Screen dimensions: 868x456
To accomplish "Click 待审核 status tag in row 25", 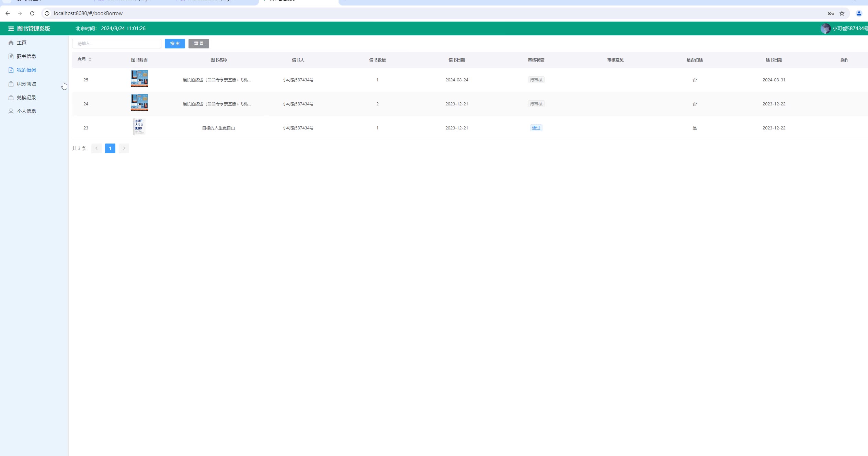I will coord(536,80).
